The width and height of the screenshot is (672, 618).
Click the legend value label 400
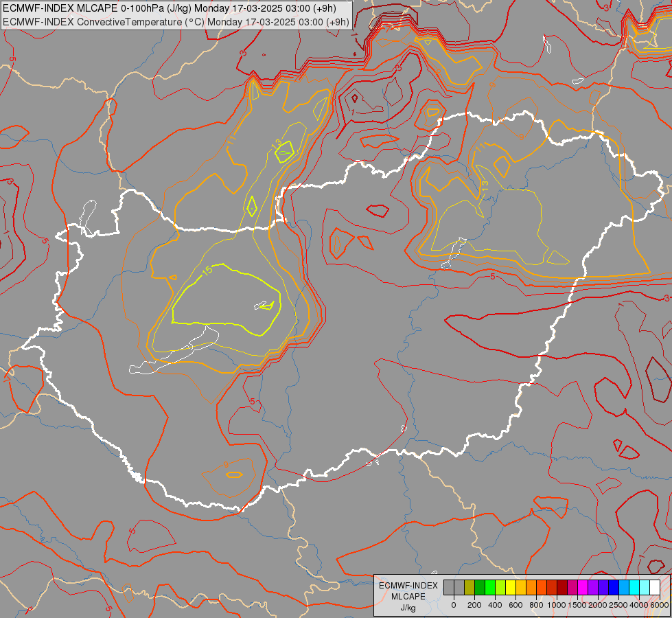coord(495,605)
